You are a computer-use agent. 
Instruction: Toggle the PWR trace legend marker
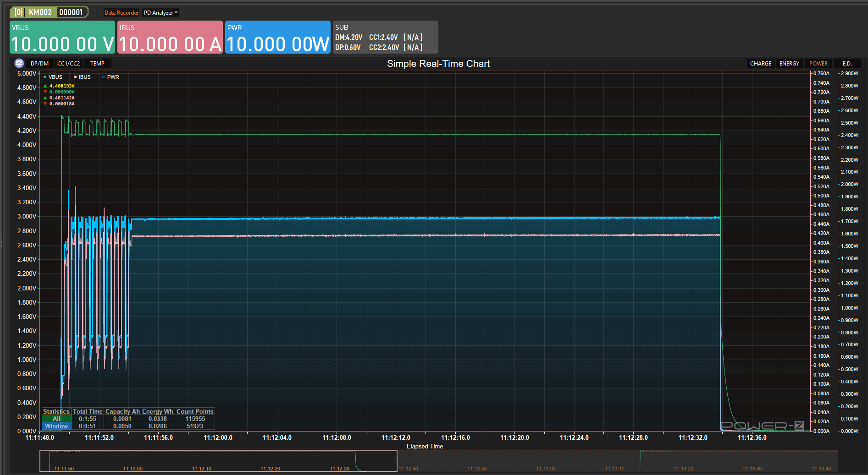tap(104, 77)
